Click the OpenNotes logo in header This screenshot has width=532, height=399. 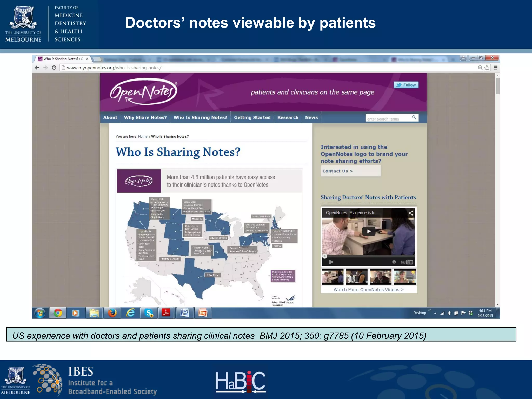coord(144,92)
